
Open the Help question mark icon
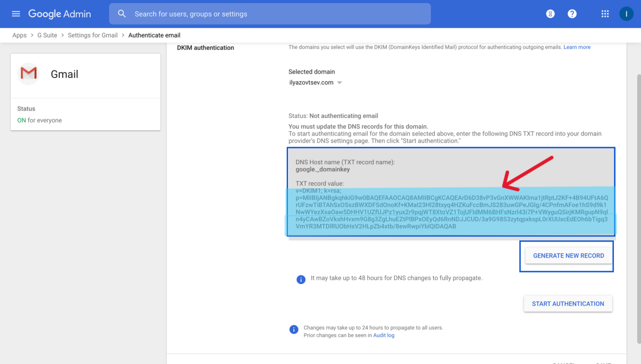(x=572, y=14)
